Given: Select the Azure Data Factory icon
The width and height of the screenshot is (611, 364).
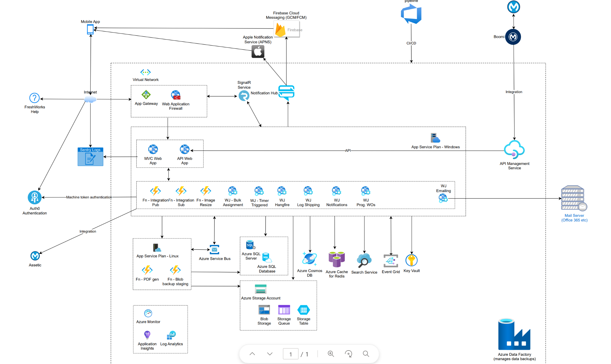Looking at the screenshot, I should 514,334.
